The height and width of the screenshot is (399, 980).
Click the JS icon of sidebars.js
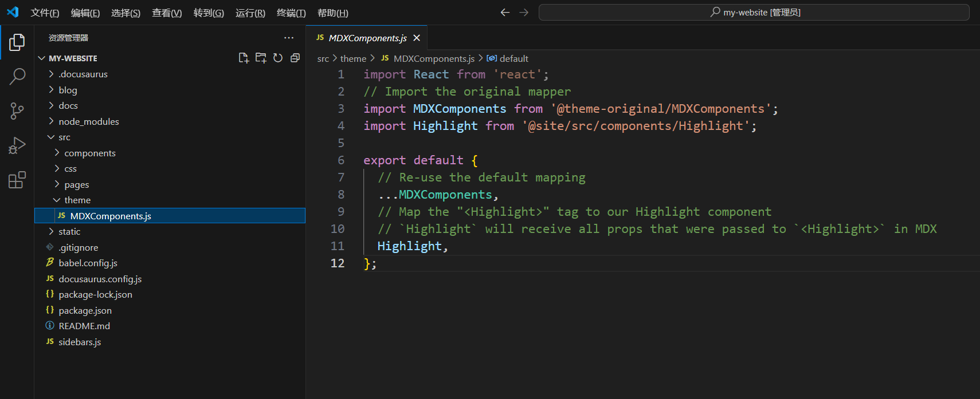[50, 342]
